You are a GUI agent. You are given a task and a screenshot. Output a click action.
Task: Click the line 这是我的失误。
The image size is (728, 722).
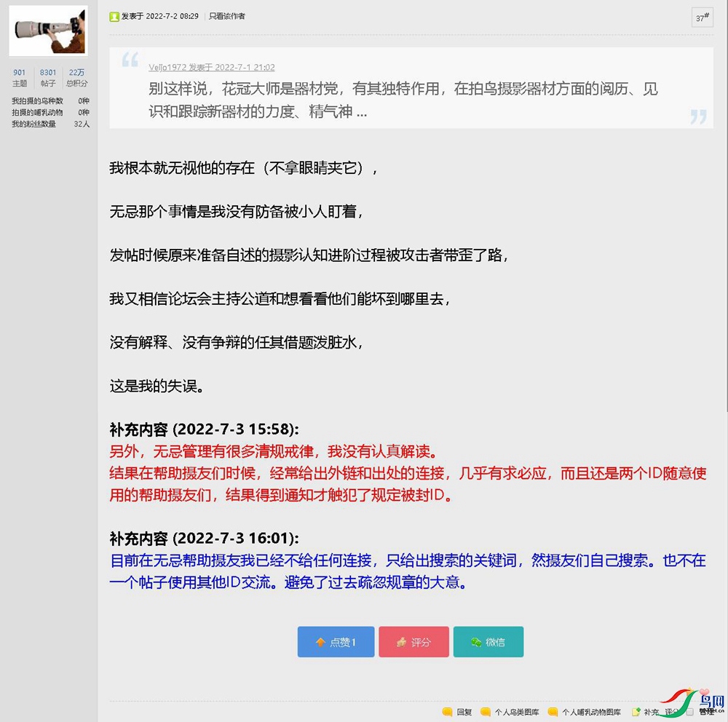click(x=157, y=386)
